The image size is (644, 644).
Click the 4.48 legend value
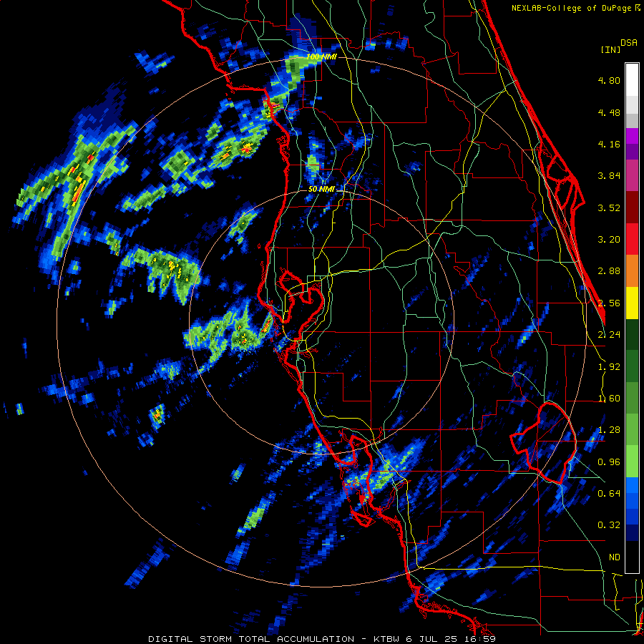point(609,112)
